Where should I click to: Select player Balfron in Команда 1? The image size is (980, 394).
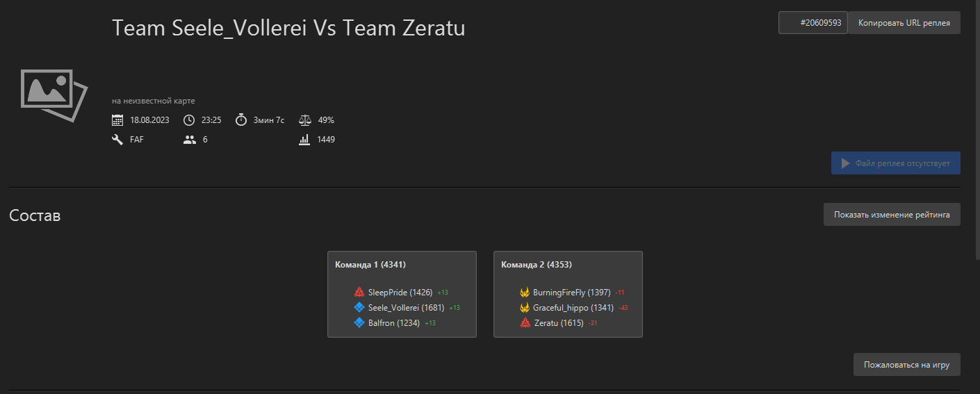point(395,322)
